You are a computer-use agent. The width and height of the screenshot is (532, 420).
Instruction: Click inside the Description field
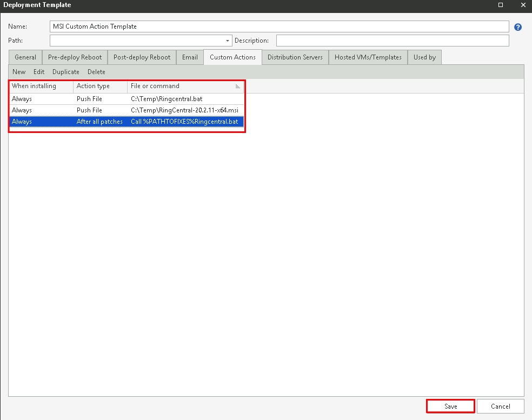click(392, 40)
